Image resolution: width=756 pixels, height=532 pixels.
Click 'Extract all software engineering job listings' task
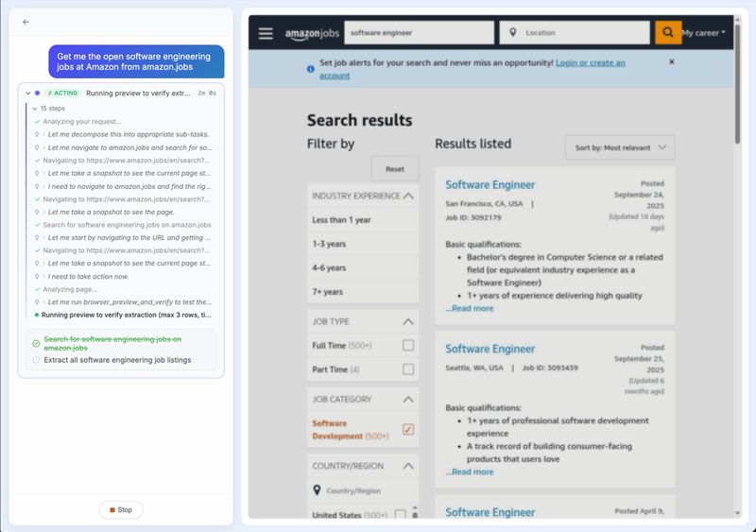tap(117, 360)
